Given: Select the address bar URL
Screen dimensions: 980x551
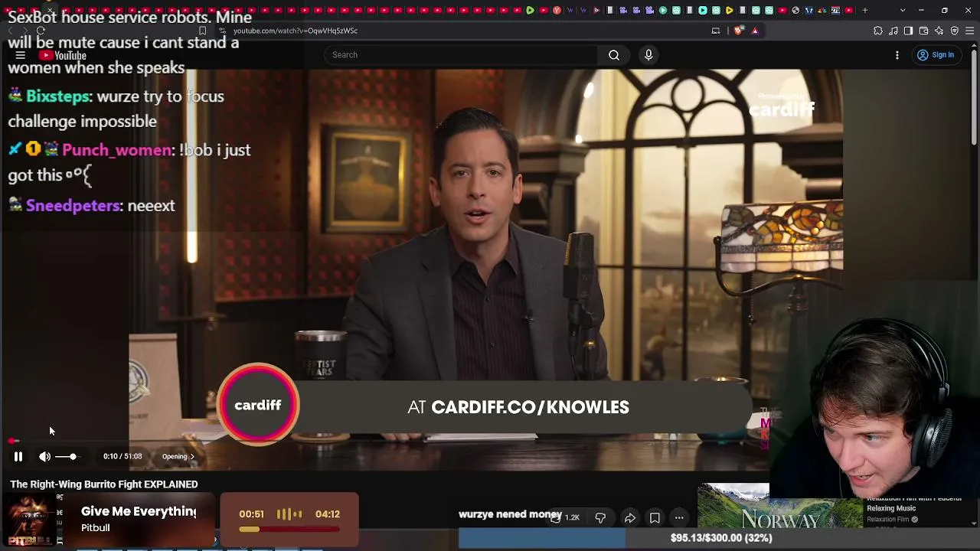Looking at the screenshot, I should pos(296,31).
